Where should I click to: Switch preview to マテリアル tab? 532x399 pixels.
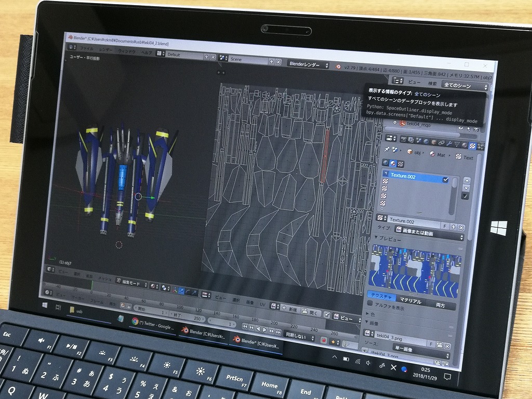[411, 301]
